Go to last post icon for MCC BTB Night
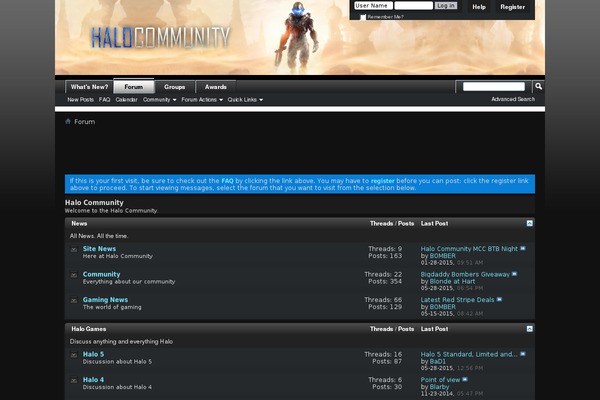This screenshot has height=400, width=600. pos(523,249)
